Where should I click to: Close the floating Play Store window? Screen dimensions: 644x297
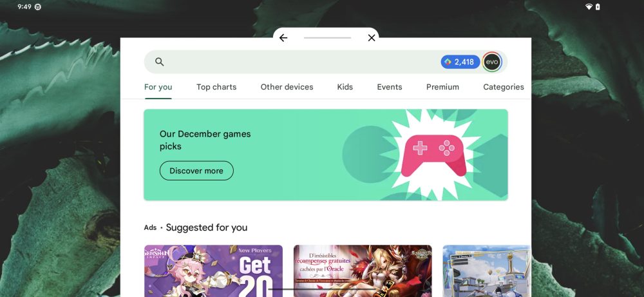coord(372,38)
